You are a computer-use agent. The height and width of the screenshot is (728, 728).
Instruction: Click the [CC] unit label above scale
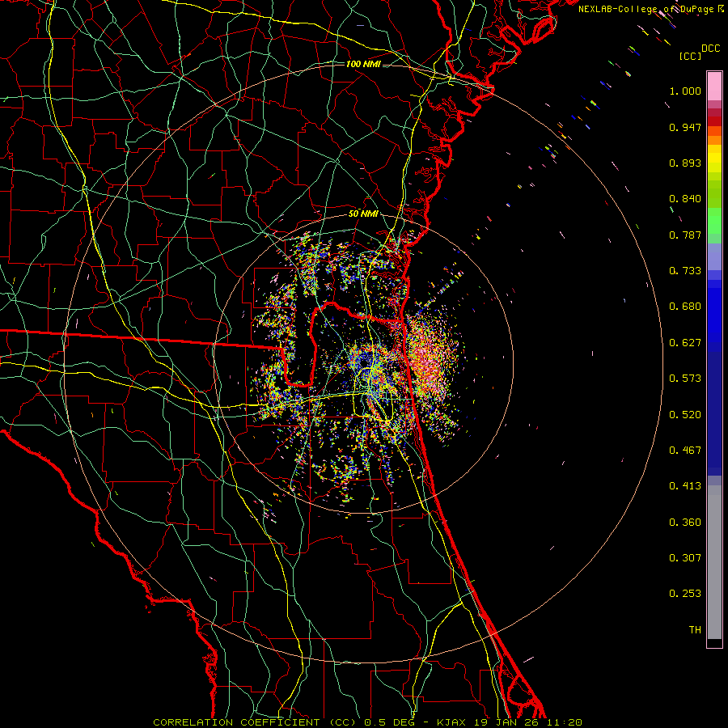(x=690, y=56)
